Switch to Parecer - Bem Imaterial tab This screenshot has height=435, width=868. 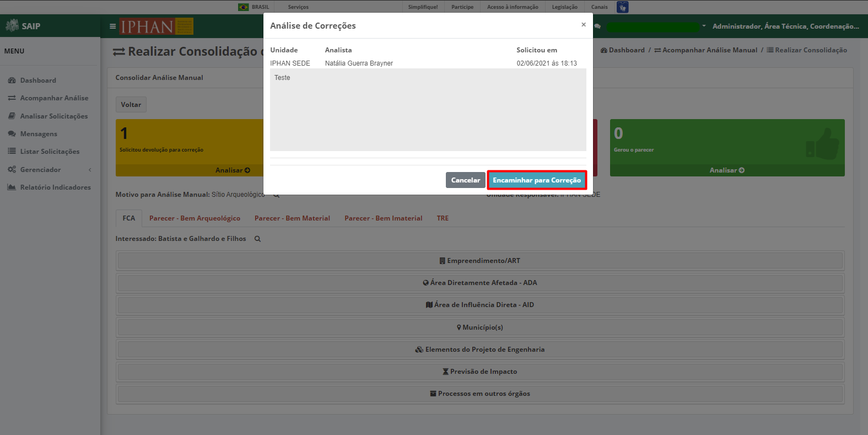pos(384,218)
